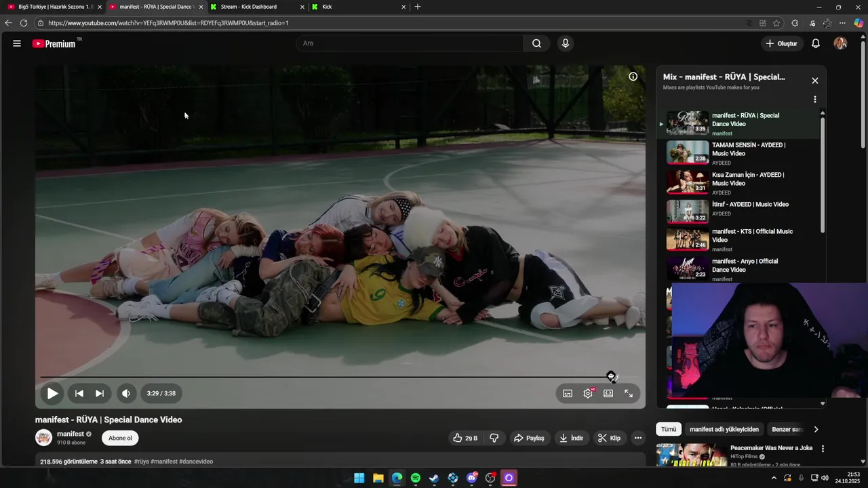This screenshot has height=488, width=868.
Task: Open the Windows Start menu
Action: point(359,478)
